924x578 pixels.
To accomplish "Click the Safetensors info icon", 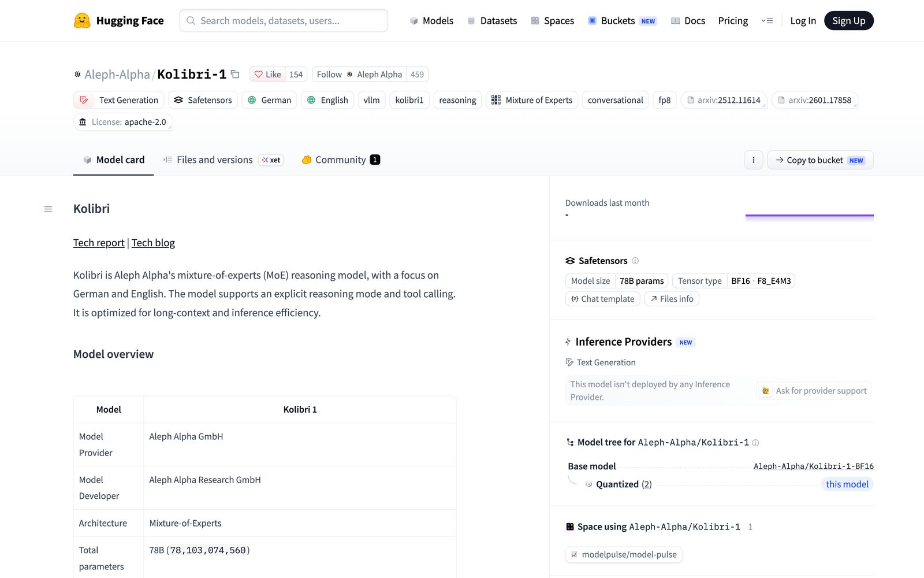I will tap(635, 261).
